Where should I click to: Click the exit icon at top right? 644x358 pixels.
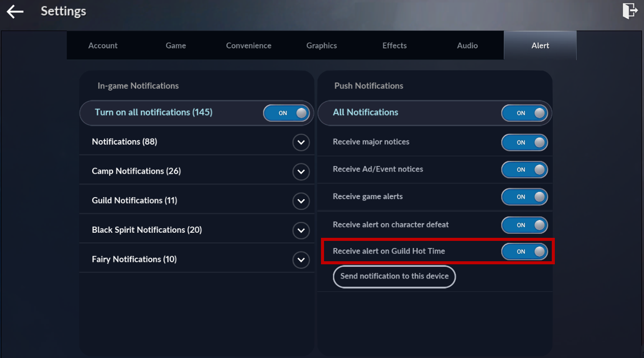[x=630, y=11]
